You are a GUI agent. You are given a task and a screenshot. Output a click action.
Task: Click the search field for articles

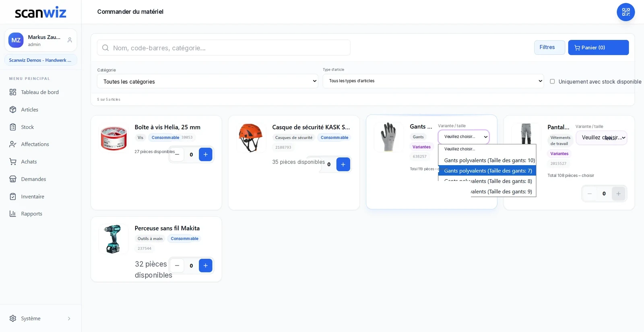[x=224, y=48]
